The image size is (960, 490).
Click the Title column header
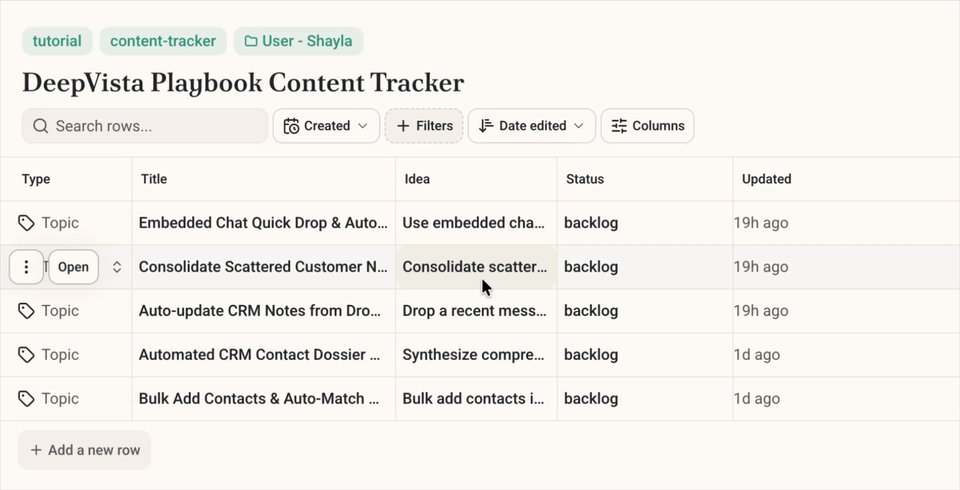point(154,179)
